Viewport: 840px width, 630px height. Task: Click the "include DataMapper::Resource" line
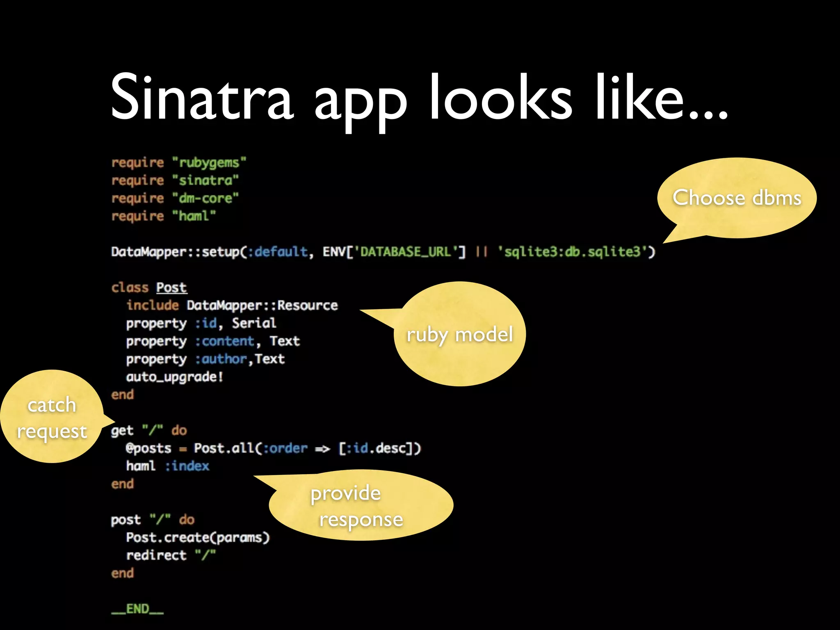click(x=232, y=306)
